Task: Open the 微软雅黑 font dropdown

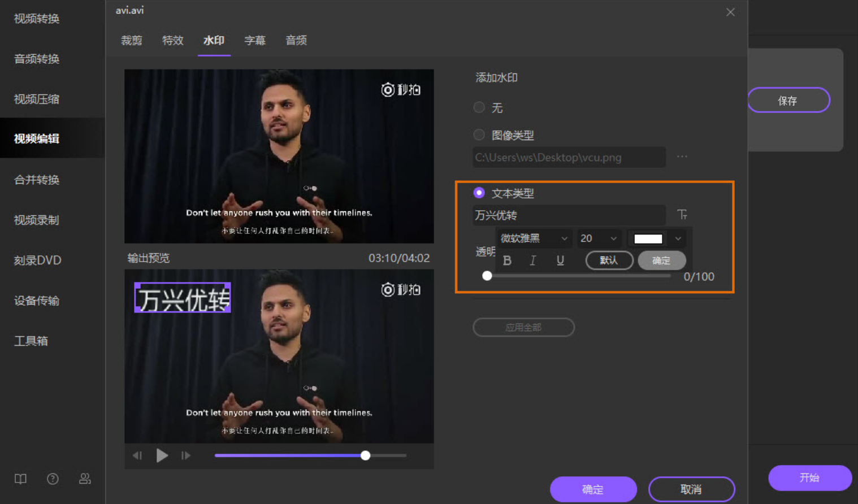Action: (534, 238)
